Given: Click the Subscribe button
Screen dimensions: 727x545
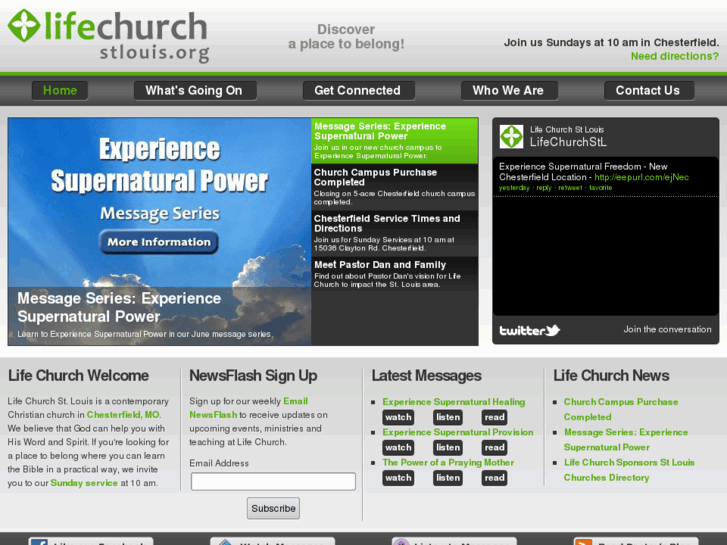Looking at the screenshot, I should pos(273,508).
